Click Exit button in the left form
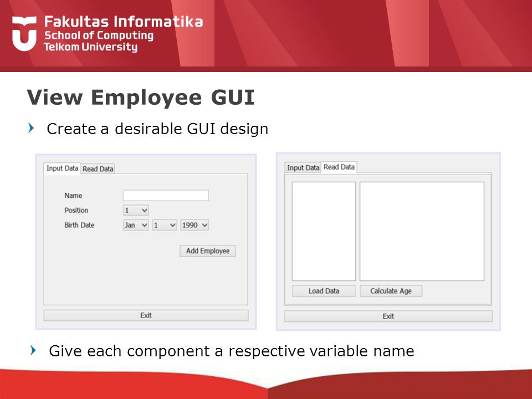 coord(146,315)
